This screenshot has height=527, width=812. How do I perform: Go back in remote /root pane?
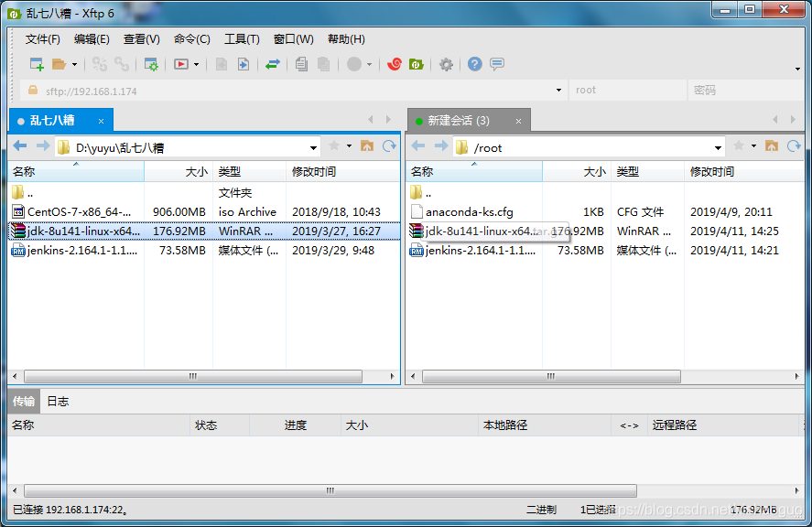(418, 146)
